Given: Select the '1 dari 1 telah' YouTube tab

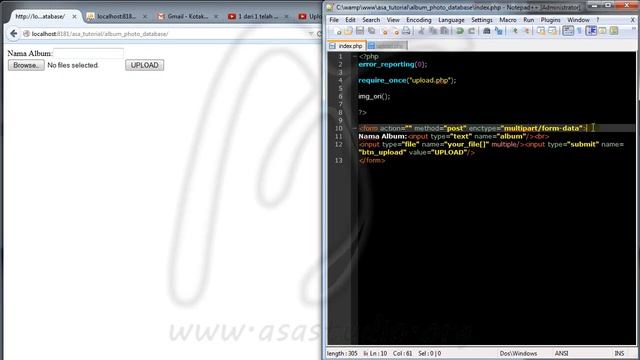Looking at the screenshot, I should click(x=258, y=16).
